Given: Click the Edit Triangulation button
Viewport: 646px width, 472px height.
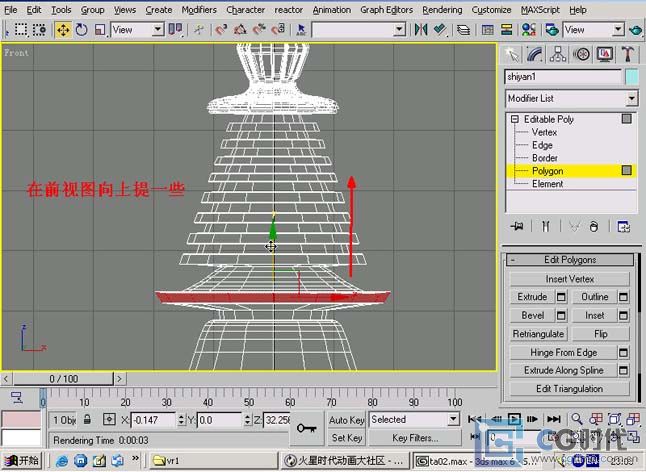Looking at the screenshot, I should pos(570,389).
